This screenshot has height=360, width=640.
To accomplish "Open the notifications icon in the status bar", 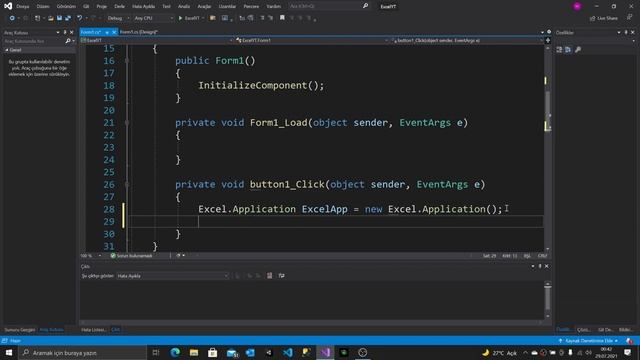I will click(x=630, y=340).
